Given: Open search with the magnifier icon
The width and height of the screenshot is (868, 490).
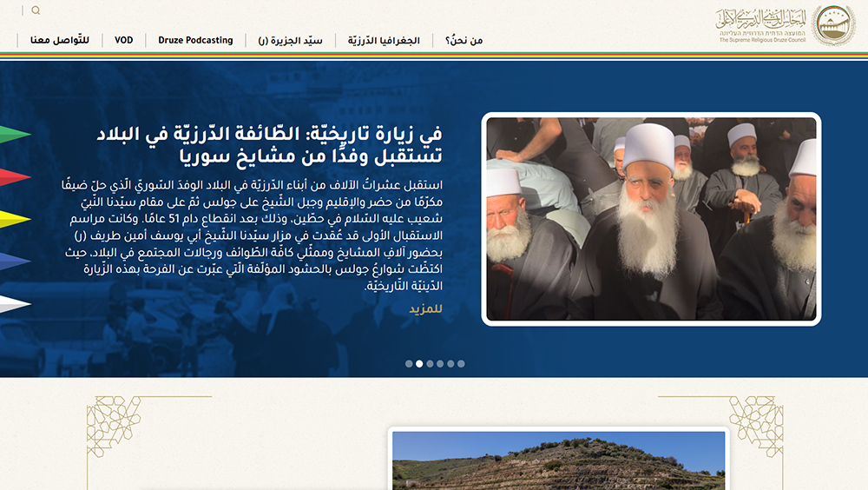Looking at the screenshot, I should tap(36, 10).
